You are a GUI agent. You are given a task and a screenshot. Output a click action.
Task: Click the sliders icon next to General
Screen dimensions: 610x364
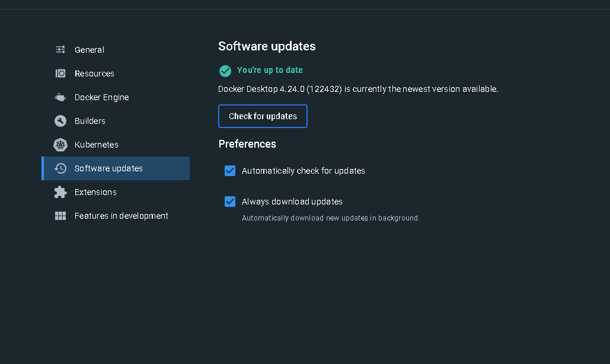[x=60, y=50]
